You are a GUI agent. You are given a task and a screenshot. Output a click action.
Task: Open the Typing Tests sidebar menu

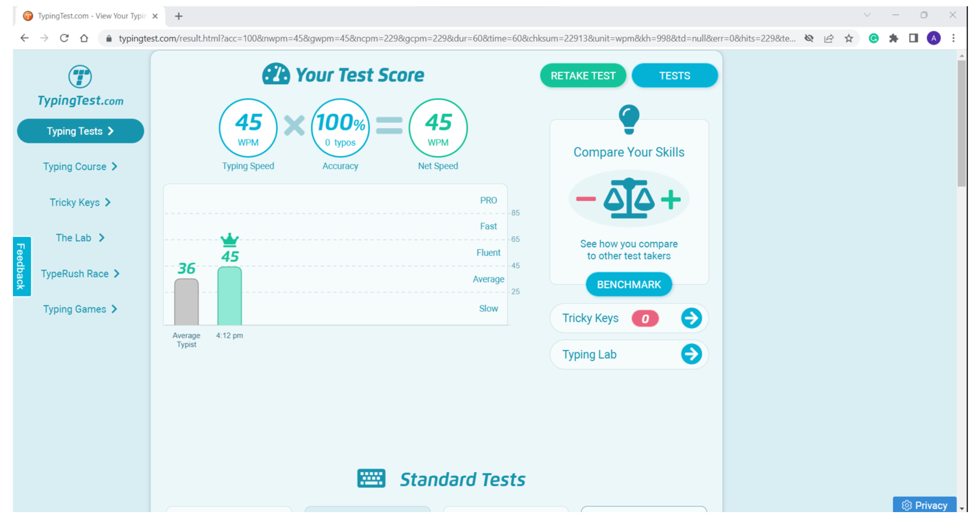(80, 131)
